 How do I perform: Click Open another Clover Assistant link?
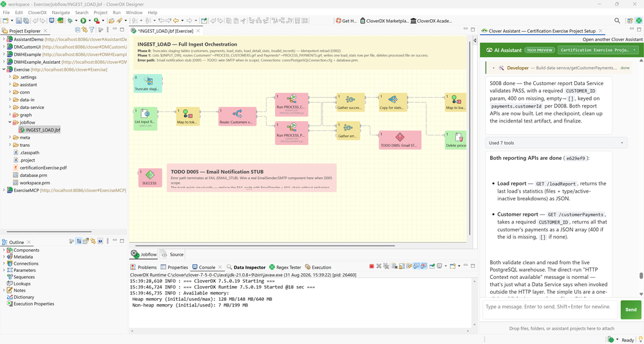point(612,40)
